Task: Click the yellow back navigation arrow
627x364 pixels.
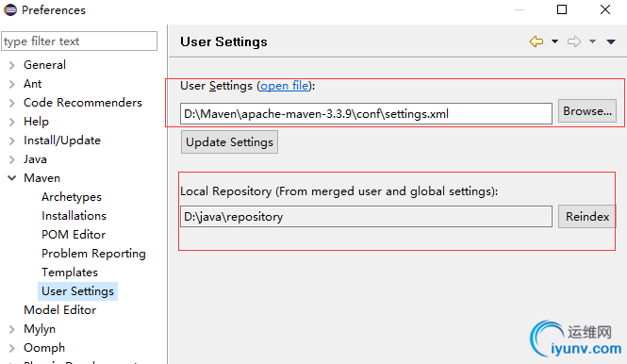Action: click(536, 41)
